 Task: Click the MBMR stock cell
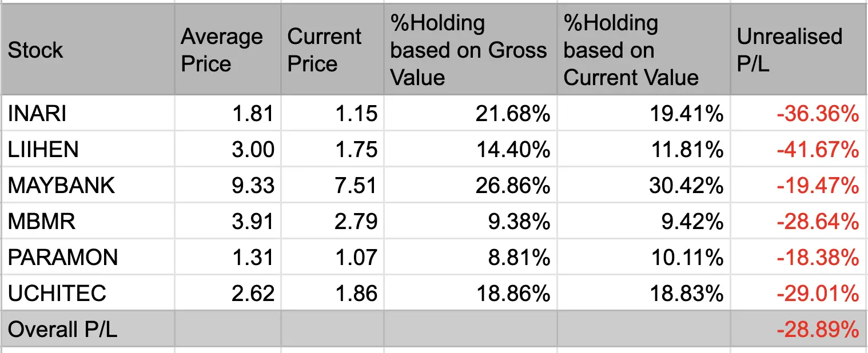[87, 221]
